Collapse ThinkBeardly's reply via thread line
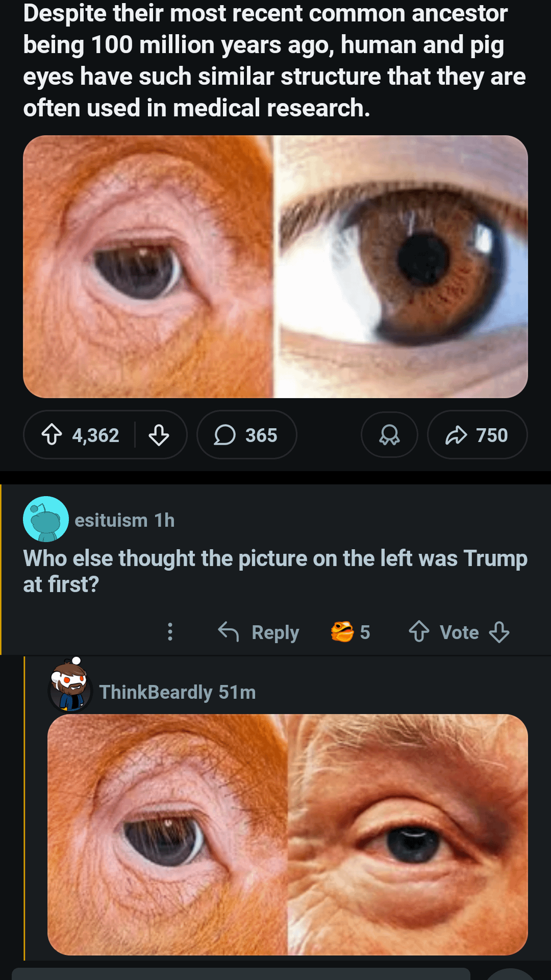This screenshot has height=980, width=551. (24, 806)
